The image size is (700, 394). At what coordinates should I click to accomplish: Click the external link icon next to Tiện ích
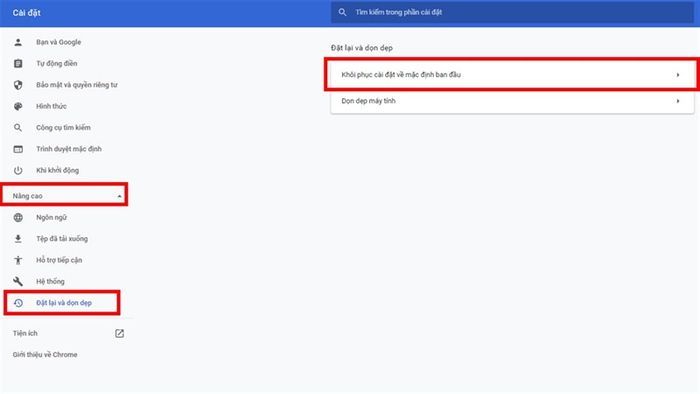click(119, 333)
